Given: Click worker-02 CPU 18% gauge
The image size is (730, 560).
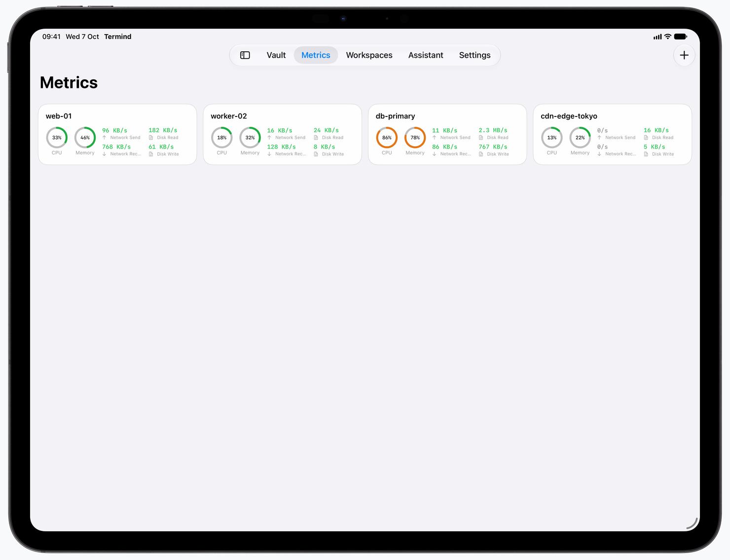Looking at the screenshot, I should tap(222, 138).
